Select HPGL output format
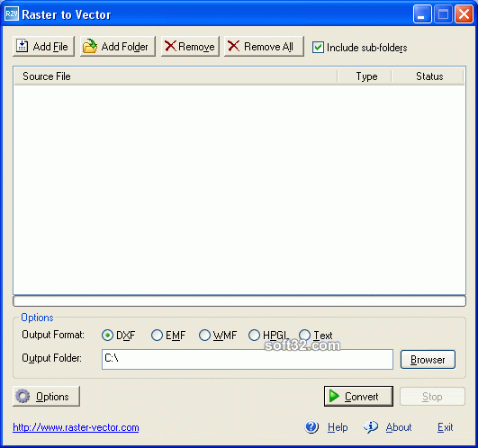This screenshot has width=478, height=448. coord(254,336)
